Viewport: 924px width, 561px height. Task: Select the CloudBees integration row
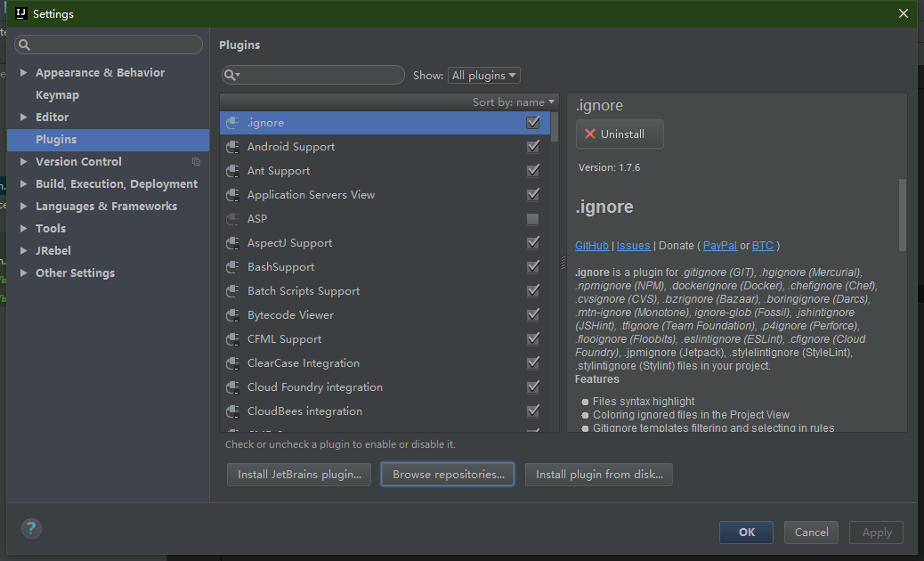coord(385,411)
